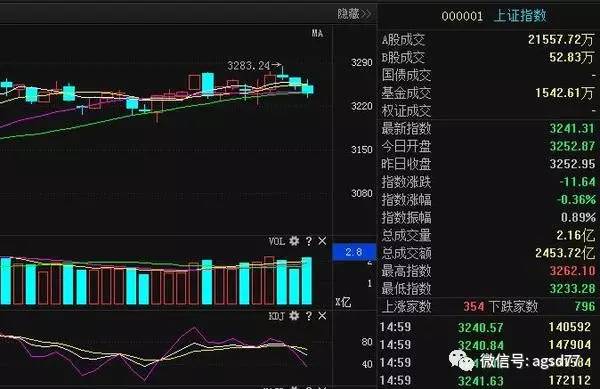600x389 pixels.
Task: Select 指数振幅 value 0.89%
Action: click(x=578, y=217)
